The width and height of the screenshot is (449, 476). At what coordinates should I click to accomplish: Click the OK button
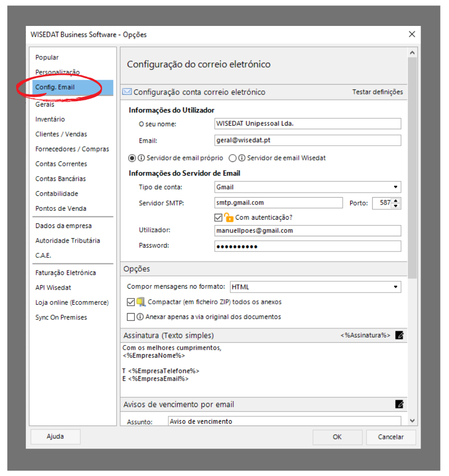(x=337, y=437)
